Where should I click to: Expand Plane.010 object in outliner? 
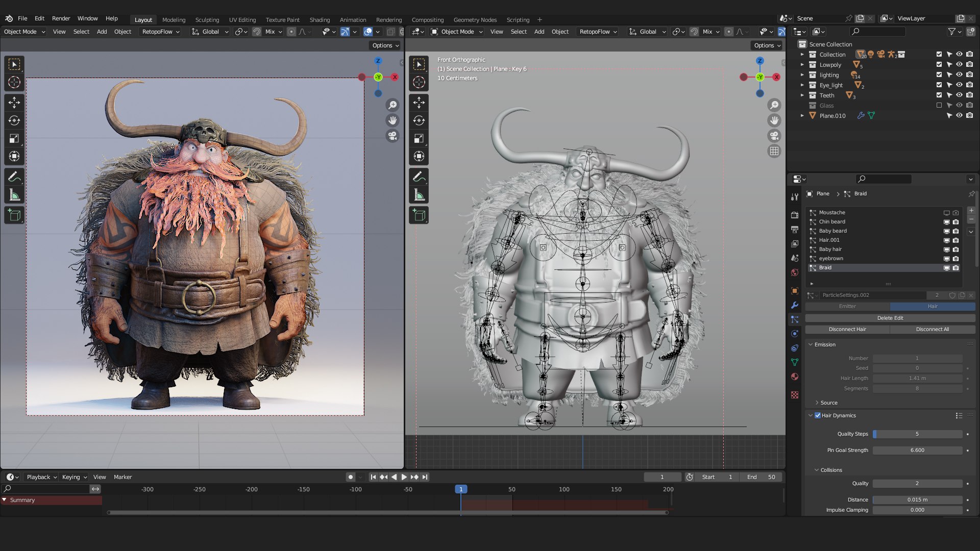802,116
